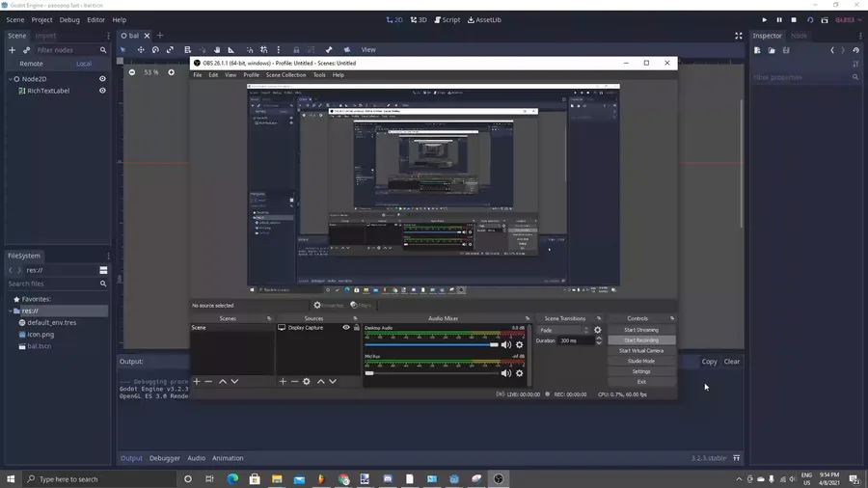
Task: Open Desktop Audio settings gear in OBS mixer
Action: [x=519, y=344]
